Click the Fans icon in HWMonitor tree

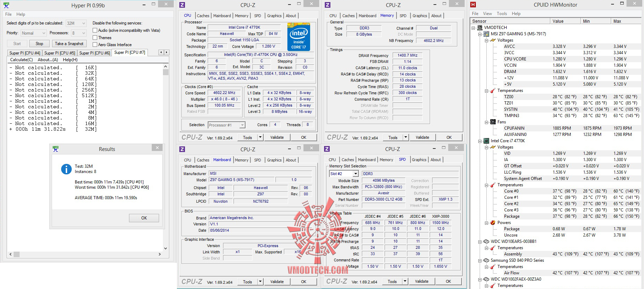(x=493, y=122)
